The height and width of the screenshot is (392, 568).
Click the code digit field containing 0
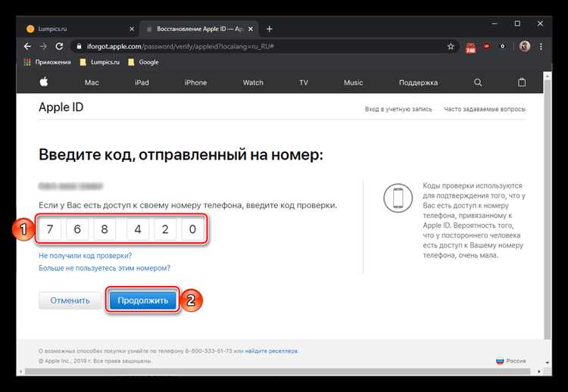(x=192, y=229)
